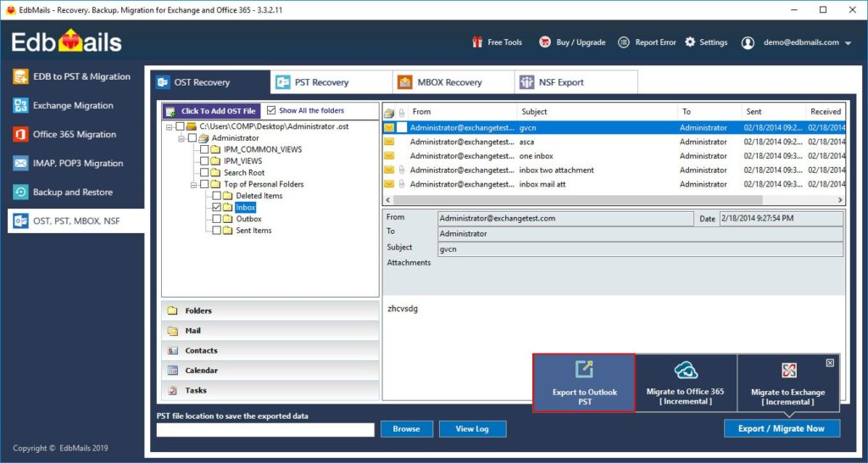868x463 pixels.
Task: Open the Free Tools gift icon
Action: (477, 42)
